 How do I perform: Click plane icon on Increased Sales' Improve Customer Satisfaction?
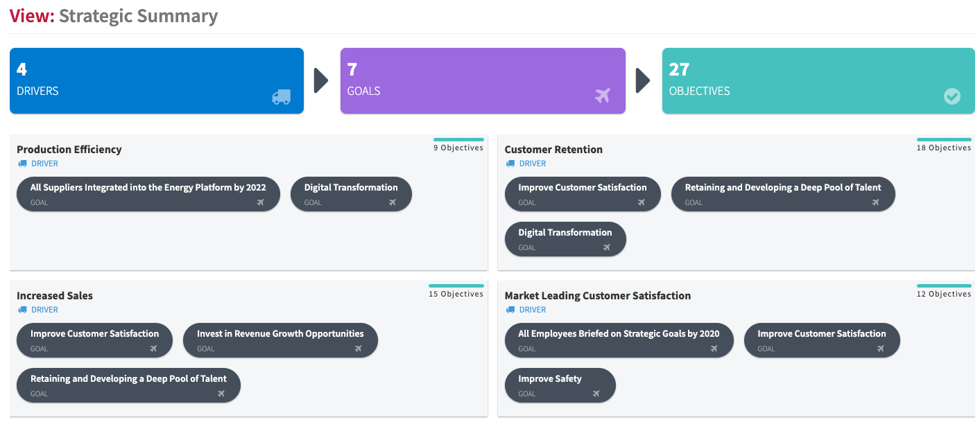(153, 349)
